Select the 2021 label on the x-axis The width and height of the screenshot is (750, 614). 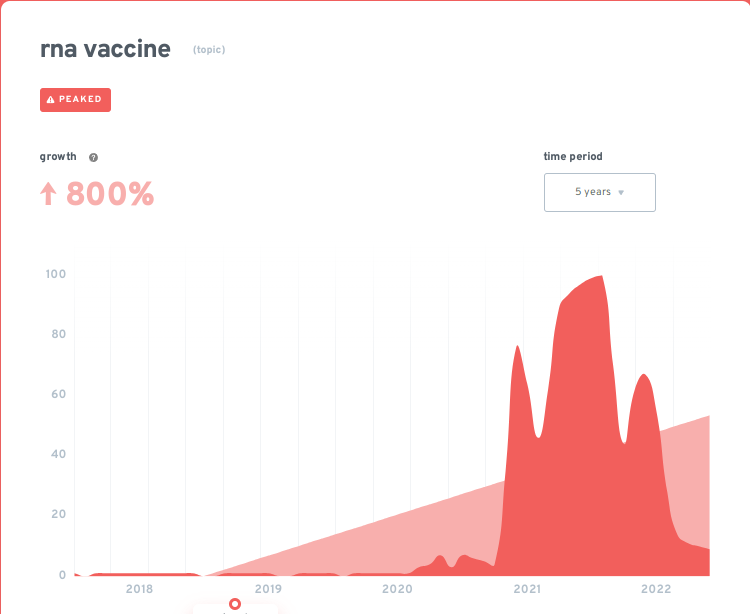click(x=527, y=589)
